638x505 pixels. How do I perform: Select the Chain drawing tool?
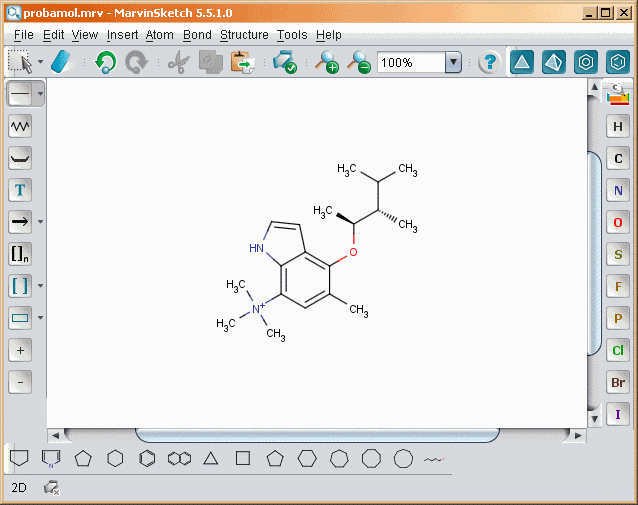point(20,126)
